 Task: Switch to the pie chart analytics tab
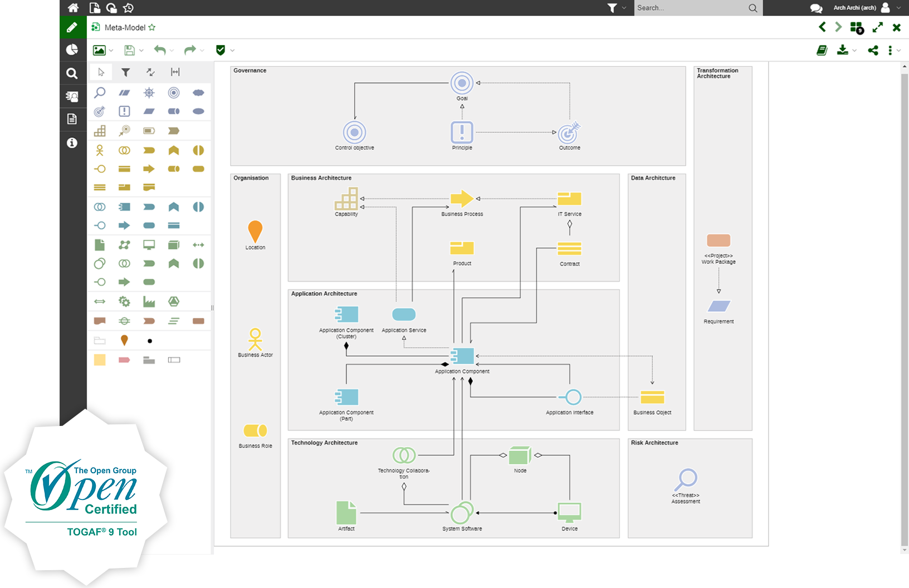point(72,50)
